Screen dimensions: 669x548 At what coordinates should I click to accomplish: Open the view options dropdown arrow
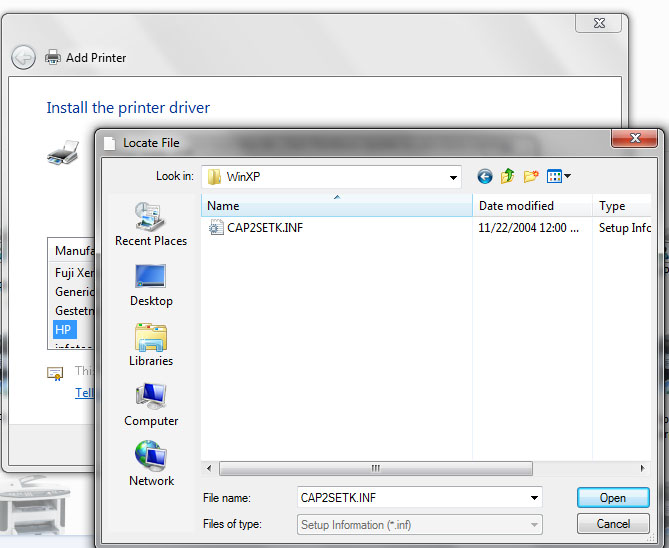[x=567, y=175]
